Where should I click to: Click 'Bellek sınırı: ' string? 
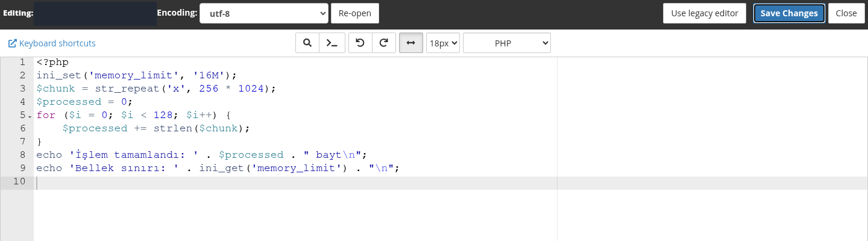tap(124, 168)
